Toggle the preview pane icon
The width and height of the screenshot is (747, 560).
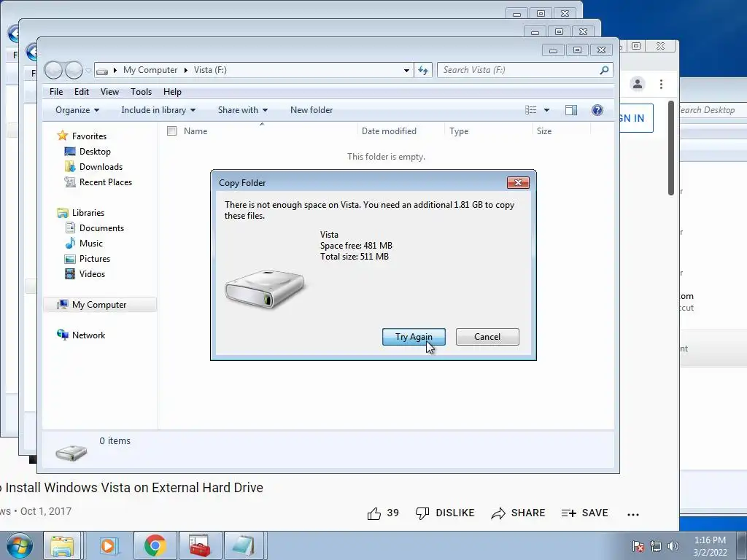570,110
